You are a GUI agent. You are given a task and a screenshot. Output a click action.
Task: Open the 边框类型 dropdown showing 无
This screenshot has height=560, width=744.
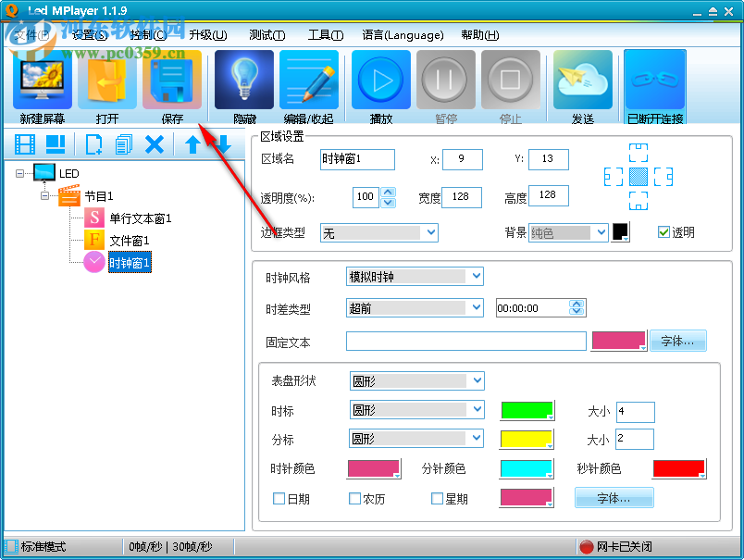tap(379, 232)
